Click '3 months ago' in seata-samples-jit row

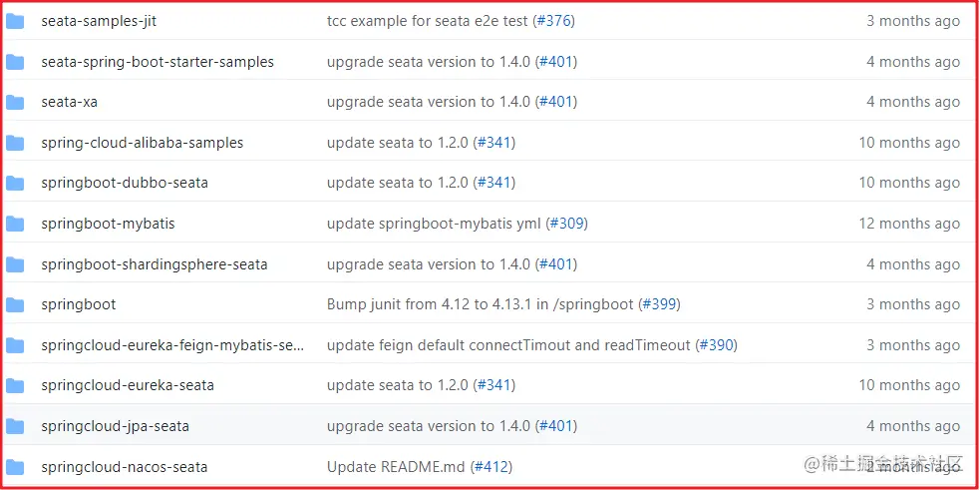click(913, 21)
